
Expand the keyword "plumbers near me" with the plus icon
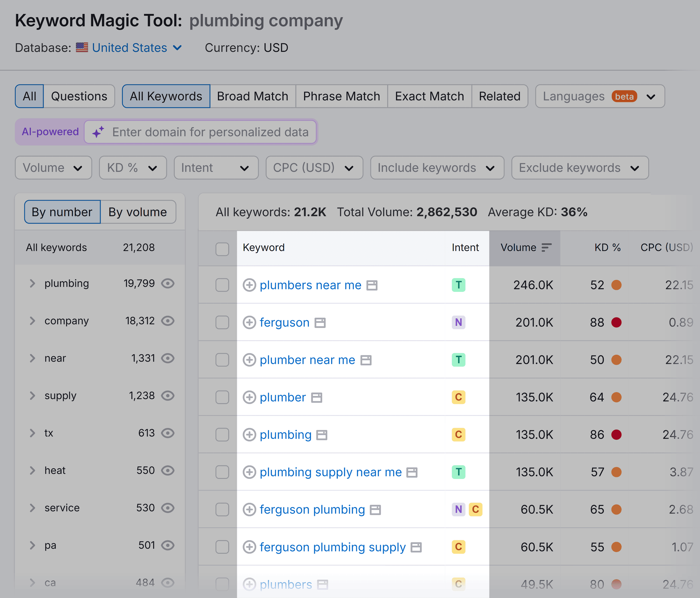coord(250,285)
